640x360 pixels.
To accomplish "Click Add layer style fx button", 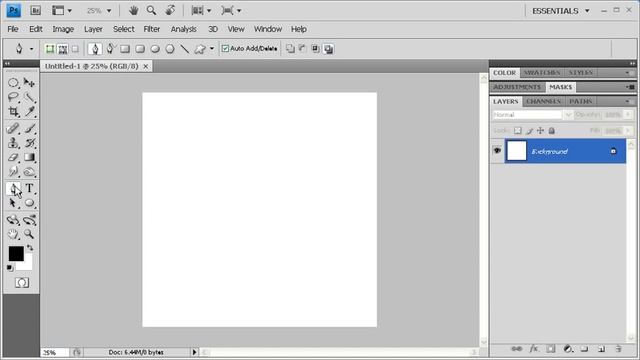I will pos(533,349).
